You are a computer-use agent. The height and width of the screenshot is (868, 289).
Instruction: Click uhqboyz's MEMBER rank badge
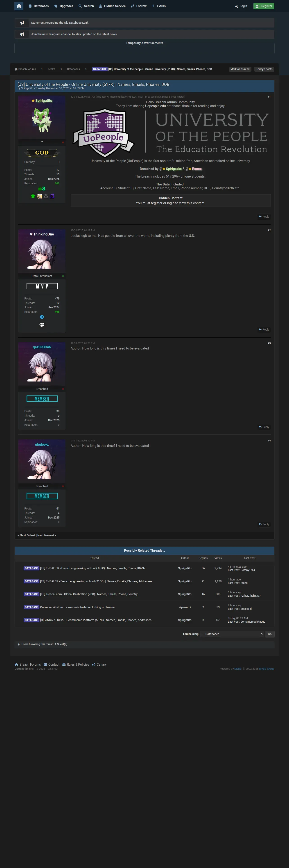point(42,496)
